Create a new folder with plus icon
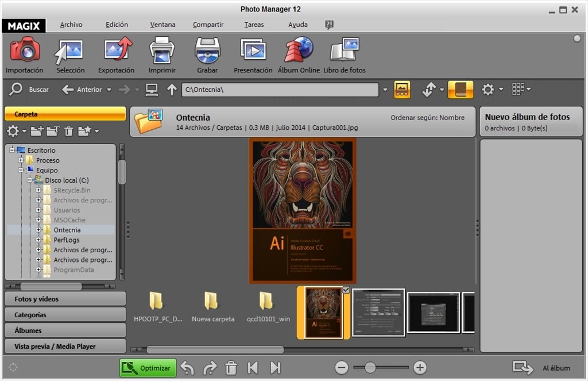The width and height of the screenshot is (588, 381). coord(37,130)
